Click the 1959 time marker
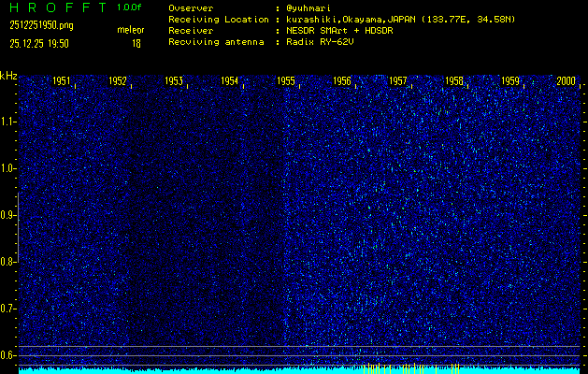 click(510, 81)
